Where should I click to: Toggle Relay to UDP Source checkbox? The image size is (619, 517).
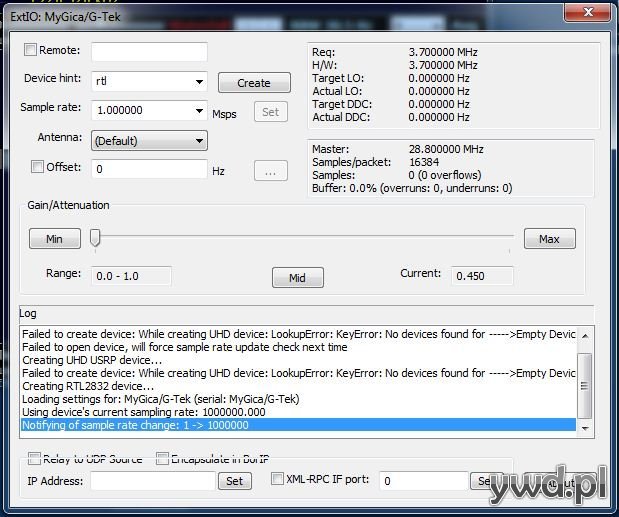[x=34, y=459]
